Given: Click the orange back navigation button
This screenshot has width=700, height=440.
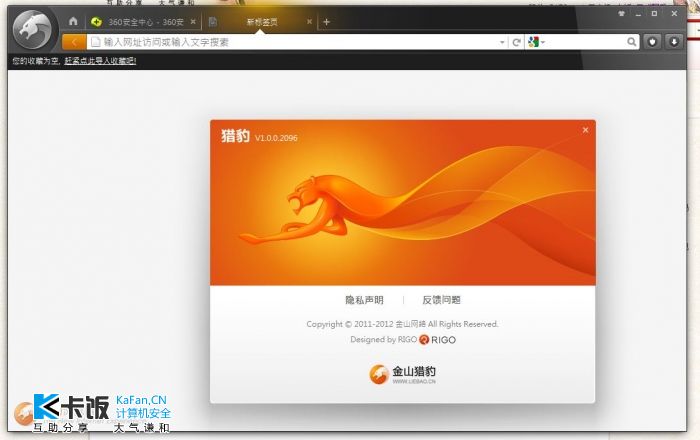Looking at the screenshot, I should (x=74, y=42).
